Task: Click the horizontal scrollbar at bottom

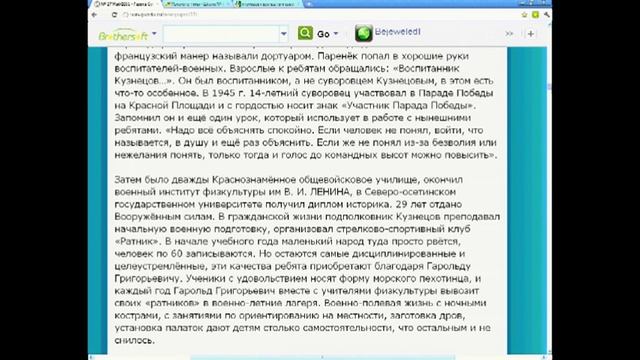Action: (x=322, y=358)
